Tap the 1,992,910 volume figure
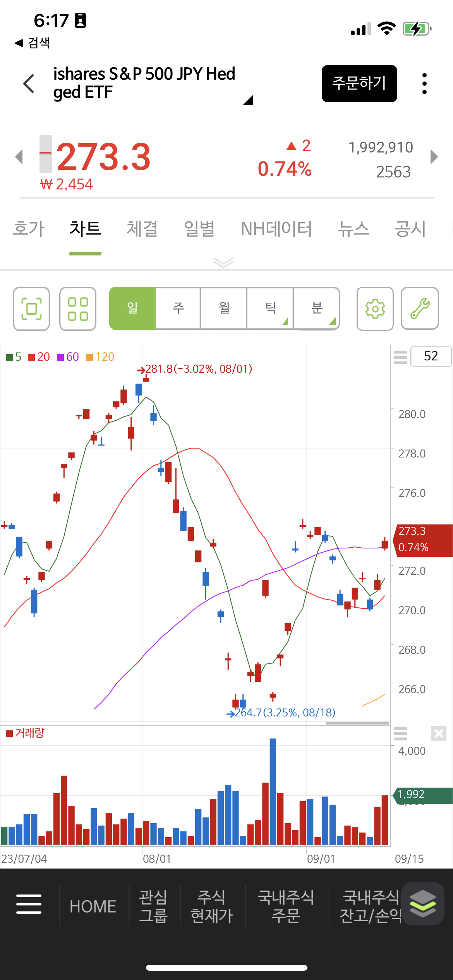Screen dimensions: 453x980 381,147
